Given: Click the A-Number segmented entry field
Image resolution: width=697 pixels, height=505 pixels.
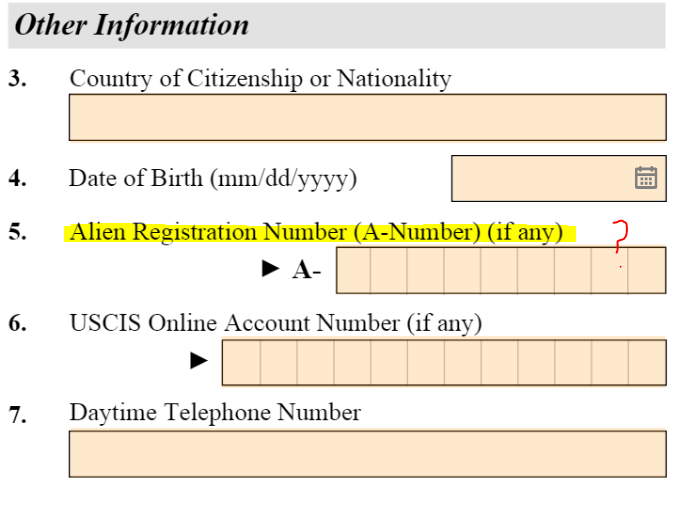Looking at the screenshot, I should (500, 270).
